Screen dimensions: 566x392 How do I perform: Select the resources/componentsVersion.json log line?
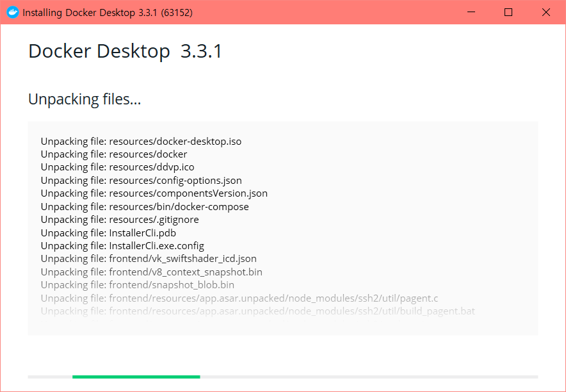(154, 193)
